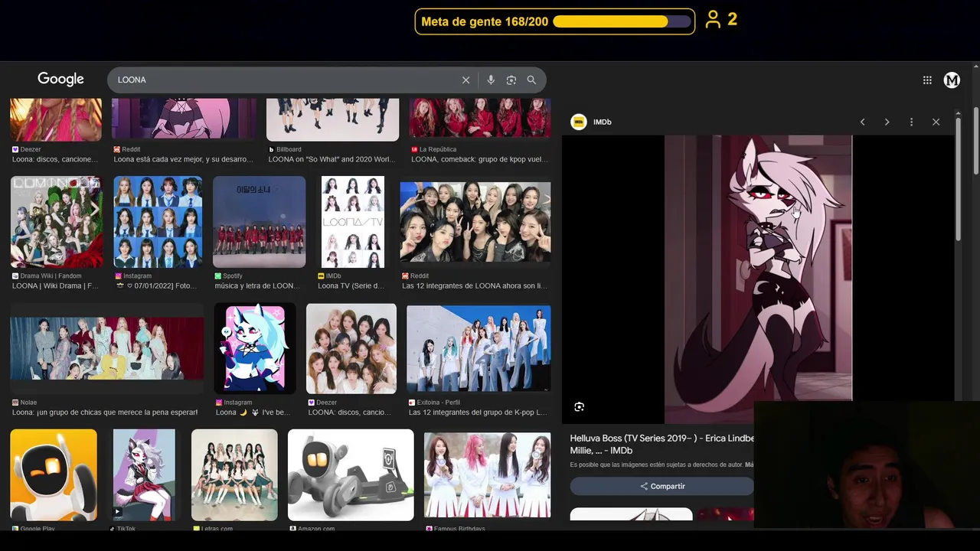This screenshot has height=551, width=980.
Task: Open Instagram 07/01/2022 photo grid thumbnail
Action: [158, 222]
